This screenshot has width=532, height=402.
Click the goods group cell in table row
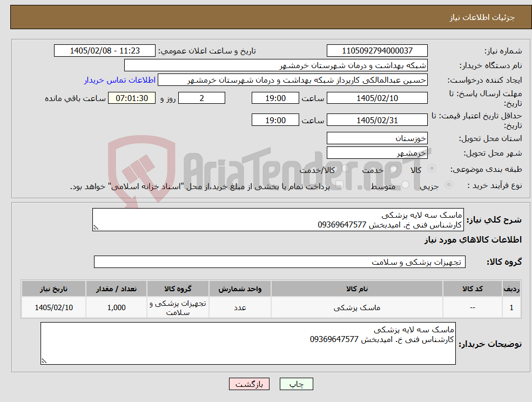[x=178, y=307]
